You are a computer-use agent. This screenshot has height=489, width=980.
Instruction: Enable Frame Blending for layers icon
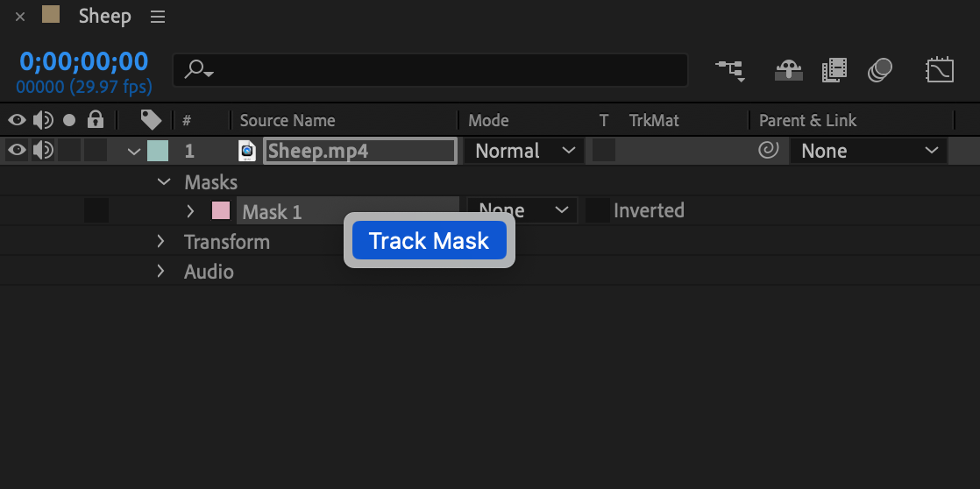(x=834, y=70)
